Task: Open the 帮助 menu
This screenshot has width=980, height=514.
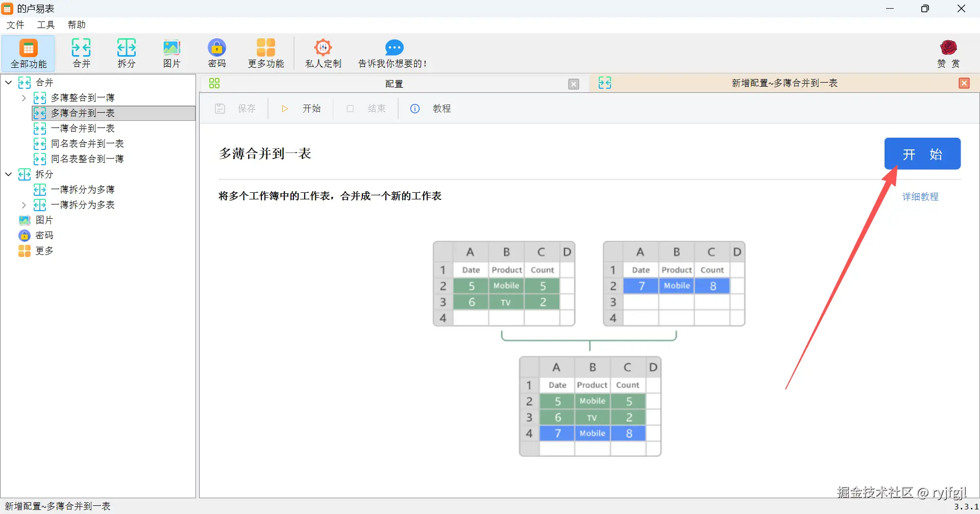Action: [77, 25]
